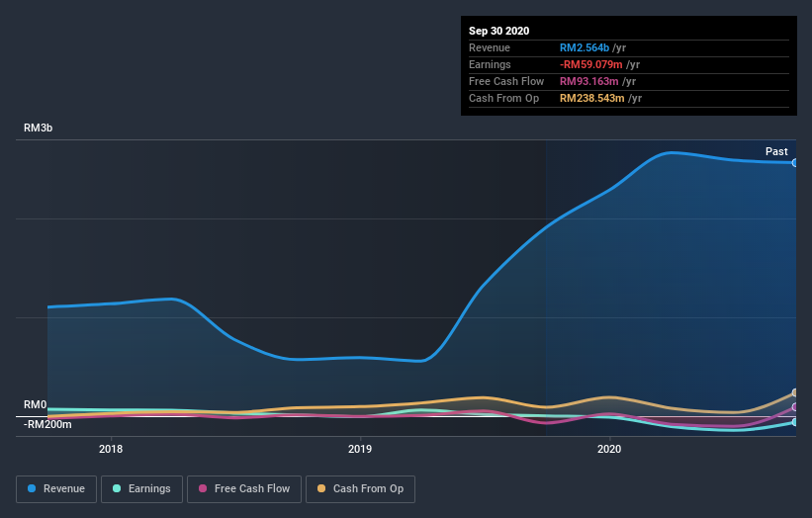Toggle the Revenue legend button
This screenshot has width=812, height=518.
56,489
